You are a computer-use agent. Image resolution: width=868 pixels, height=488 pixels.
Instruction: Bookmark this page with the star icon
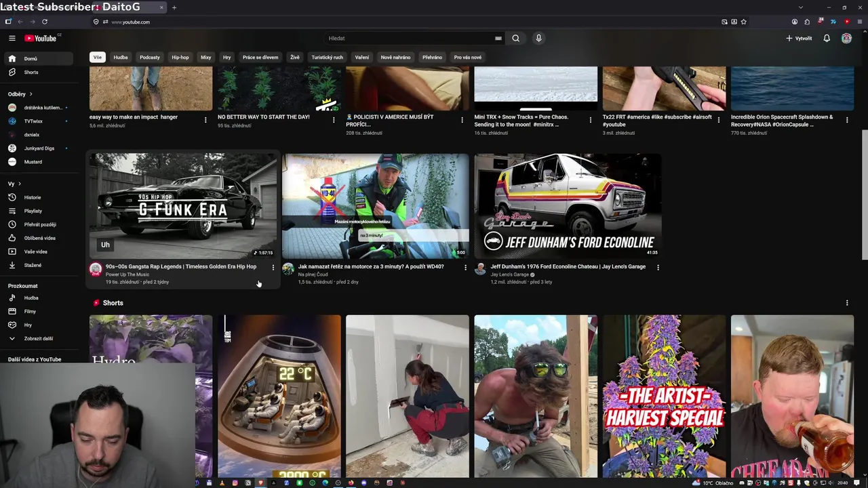(x=744, y=22)
